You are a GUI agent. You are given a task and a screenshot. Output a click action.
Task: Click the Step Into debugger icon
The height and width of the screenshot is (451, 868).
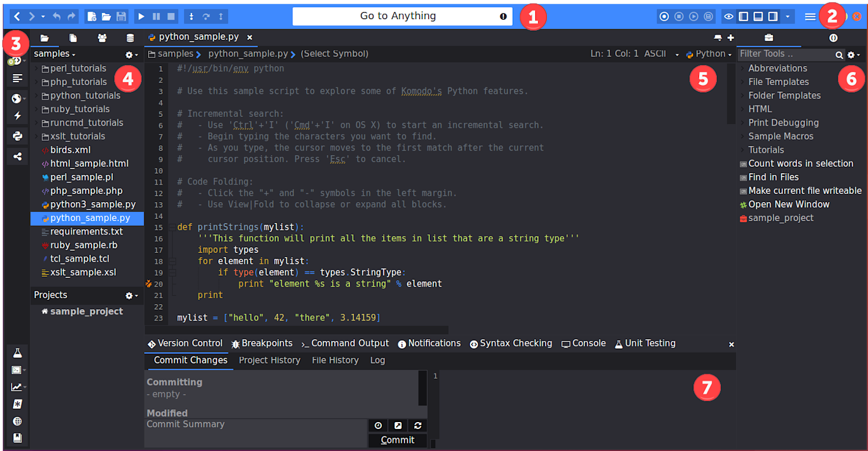click(192, 16)
